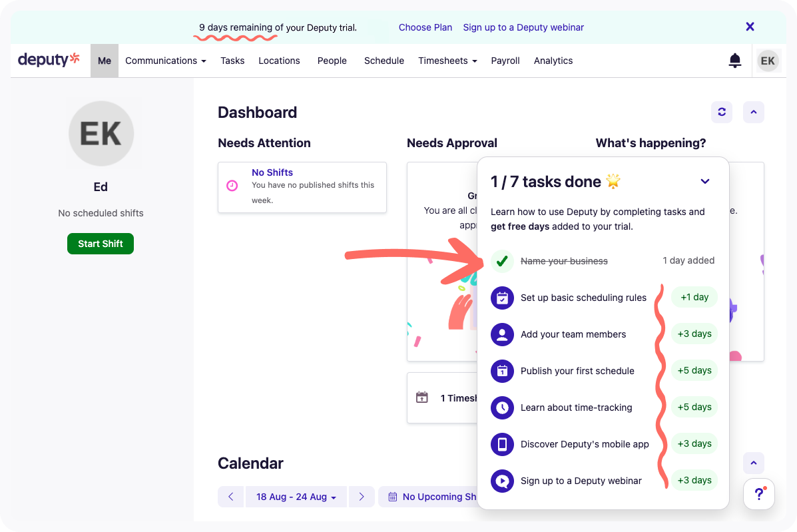Click the notification bell icon
797x532 pixels.
pyautogui.click(x=735, y=61)
